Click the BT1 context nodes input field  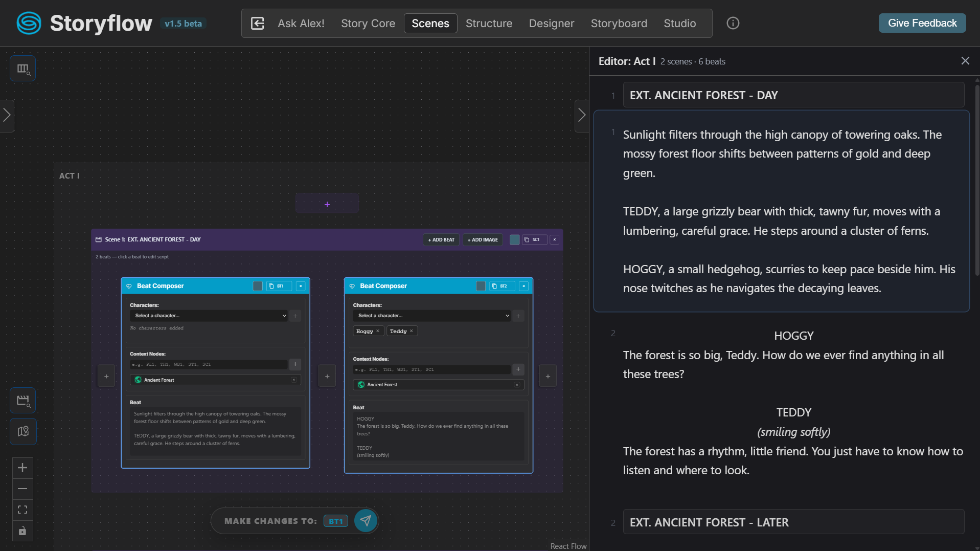(x=209, y=364)
